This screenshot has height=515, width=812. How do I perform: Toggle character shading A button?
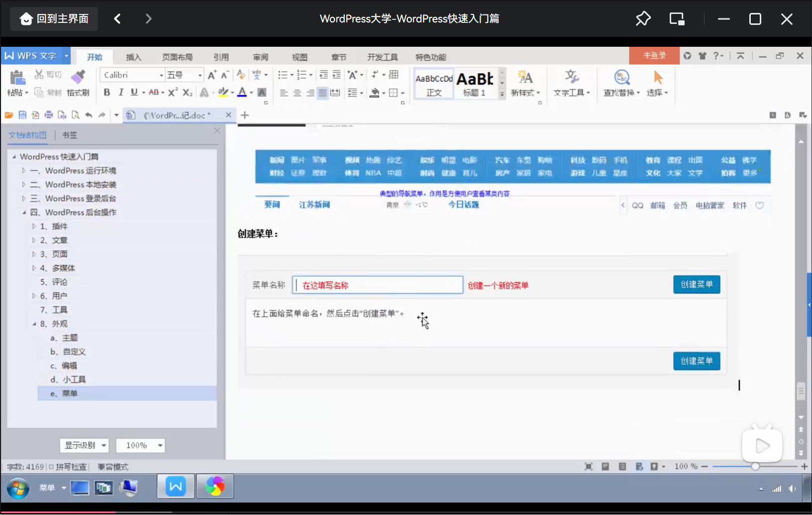262,92
